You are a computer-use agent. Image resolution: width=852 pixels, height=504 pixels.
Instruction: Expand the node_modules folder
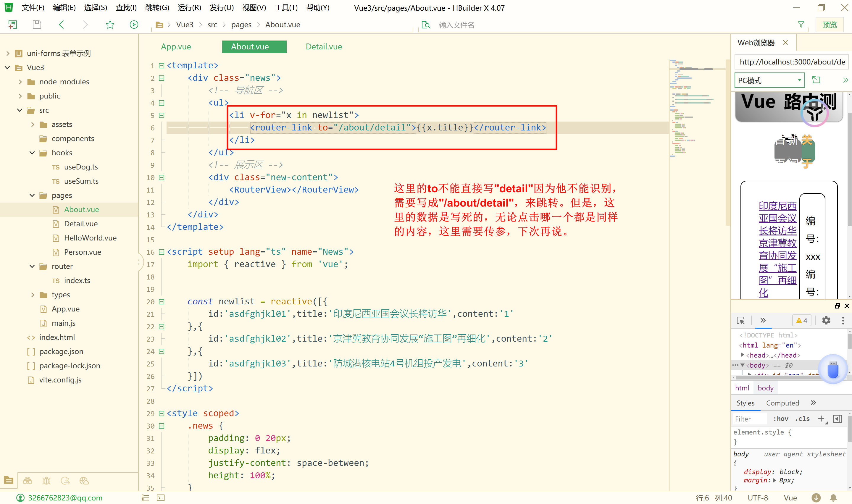(x=20, y=82)
